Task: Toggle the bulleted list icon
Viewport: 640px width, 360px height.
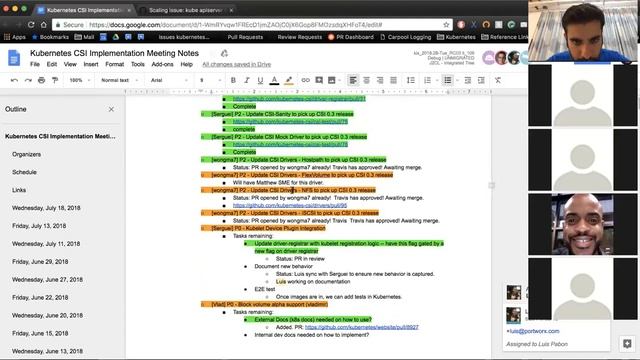Action: click(448, 80)
